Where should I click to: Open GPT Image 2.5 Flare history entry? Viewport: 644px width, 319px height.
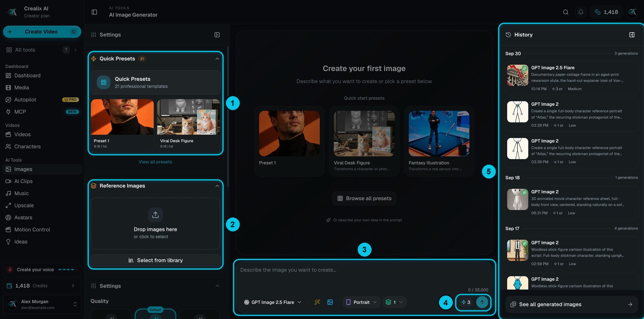click(571, 78)
